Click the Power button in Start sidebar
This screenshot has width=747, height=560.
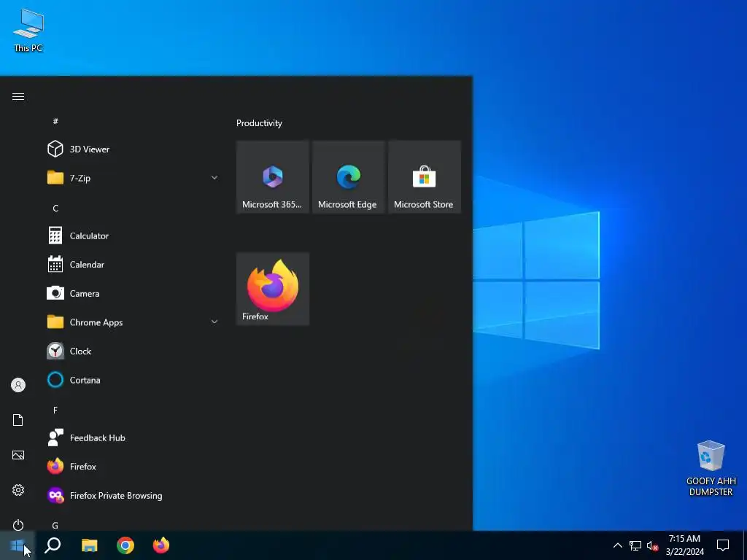(x=18, y=525)
